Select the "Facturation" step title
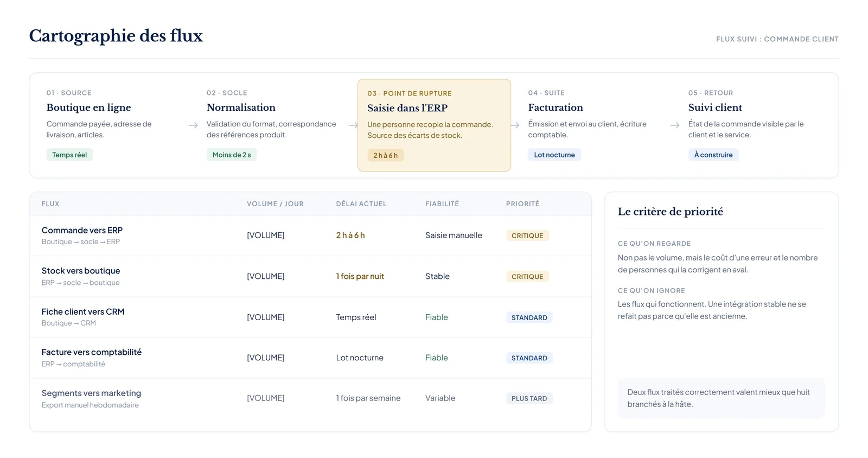The image size is (868, 458). point(556,107)
